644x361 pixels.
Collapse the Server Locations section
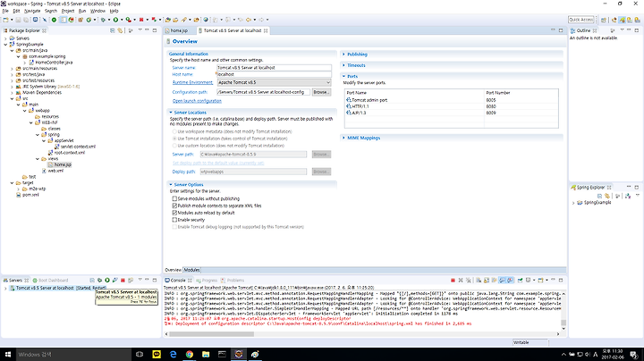pyautogui.click(x=171, y=113)
